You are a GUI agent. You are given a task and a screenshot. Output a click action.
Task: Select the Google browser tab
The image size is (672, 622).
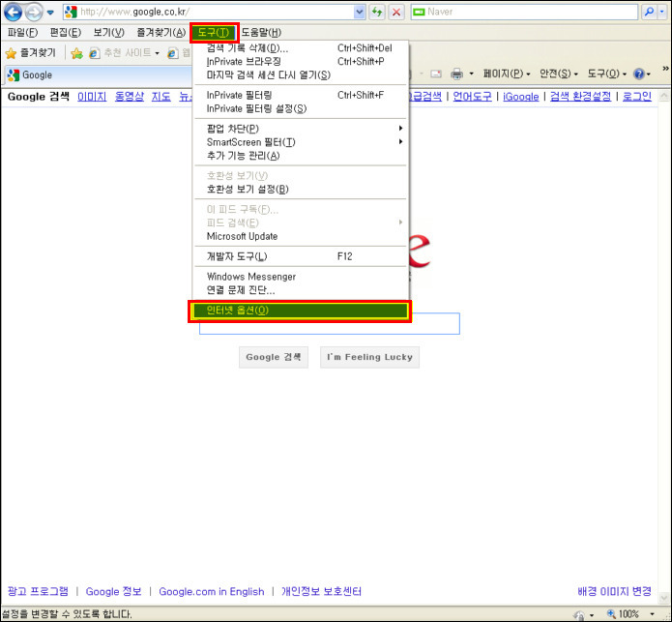99,75
